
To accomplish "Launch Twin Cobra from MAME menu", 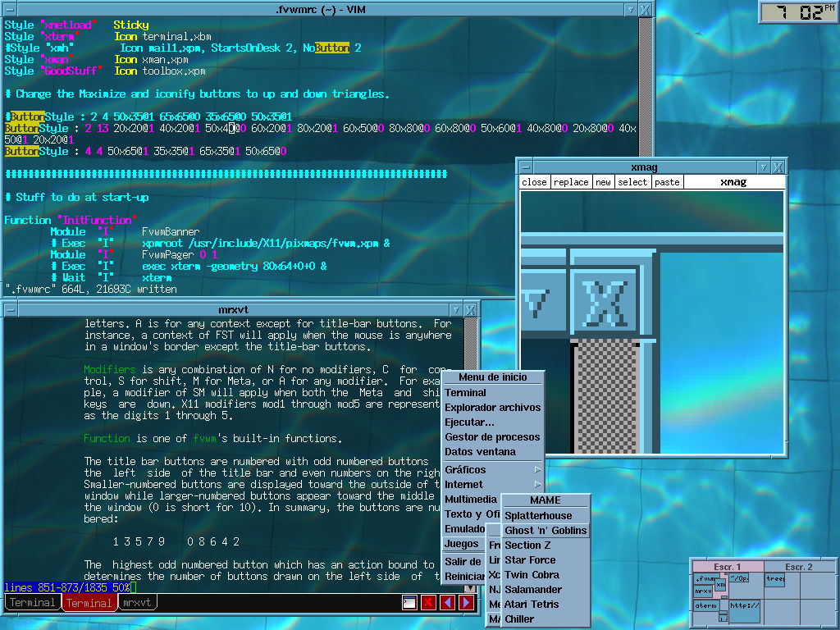I will coord(546,575).
